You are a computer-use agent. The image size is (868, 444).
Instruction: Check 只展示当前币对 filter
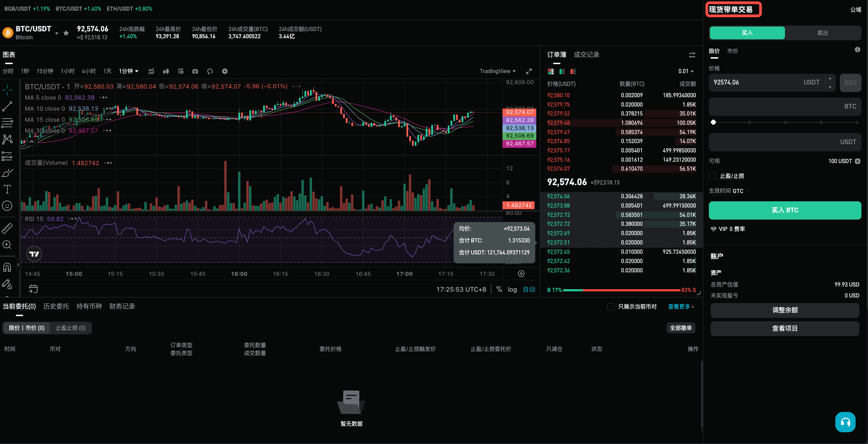[x=611, y=306]
